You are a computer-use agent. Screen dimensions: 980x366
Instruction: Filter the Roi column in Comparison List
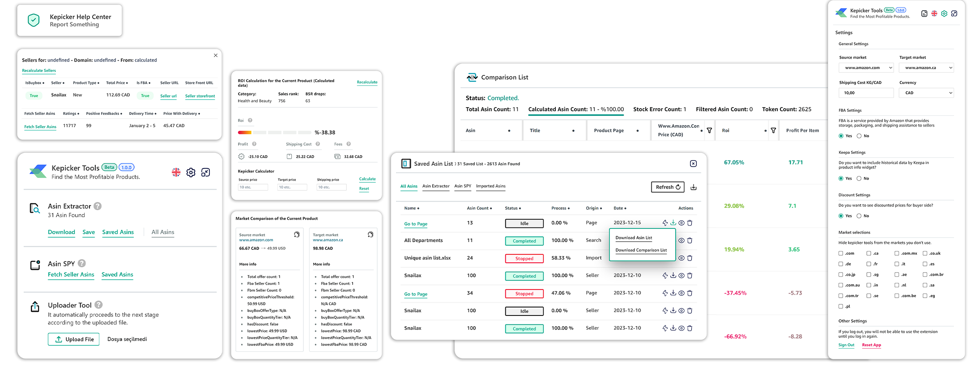(x=773, y=130)
